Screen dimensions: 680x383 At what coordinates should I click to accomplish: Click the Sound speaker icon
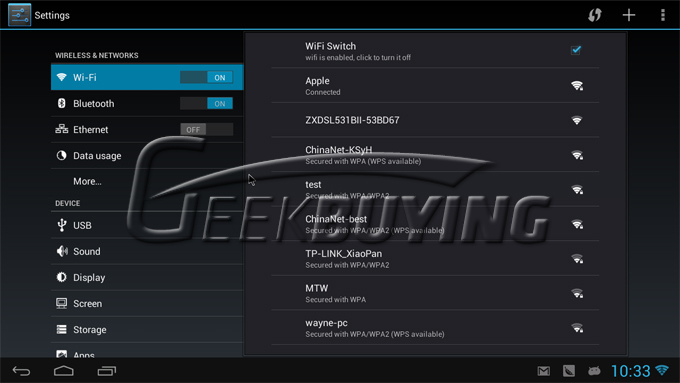pyautogui.click(x=62, y=251)
